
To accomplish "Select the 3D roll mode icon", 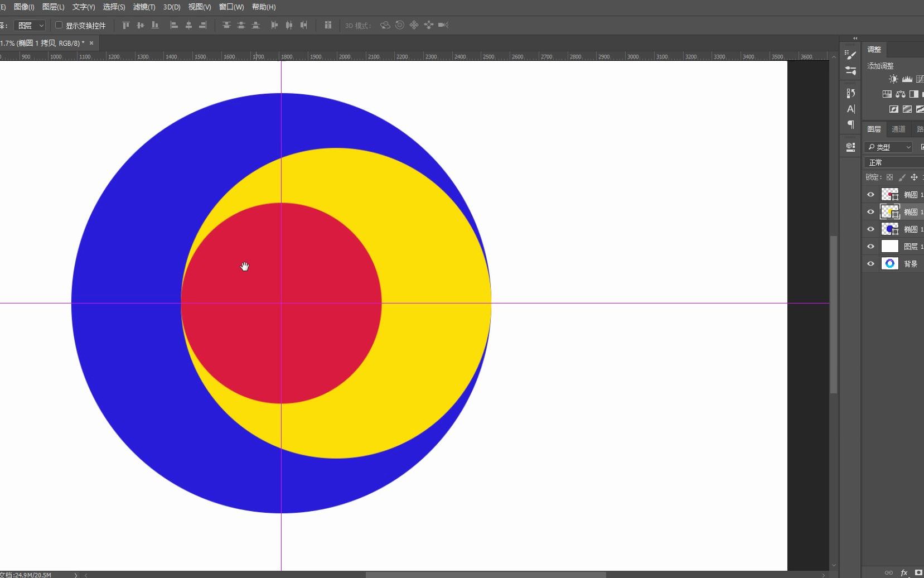I will [x=400, y=25].
